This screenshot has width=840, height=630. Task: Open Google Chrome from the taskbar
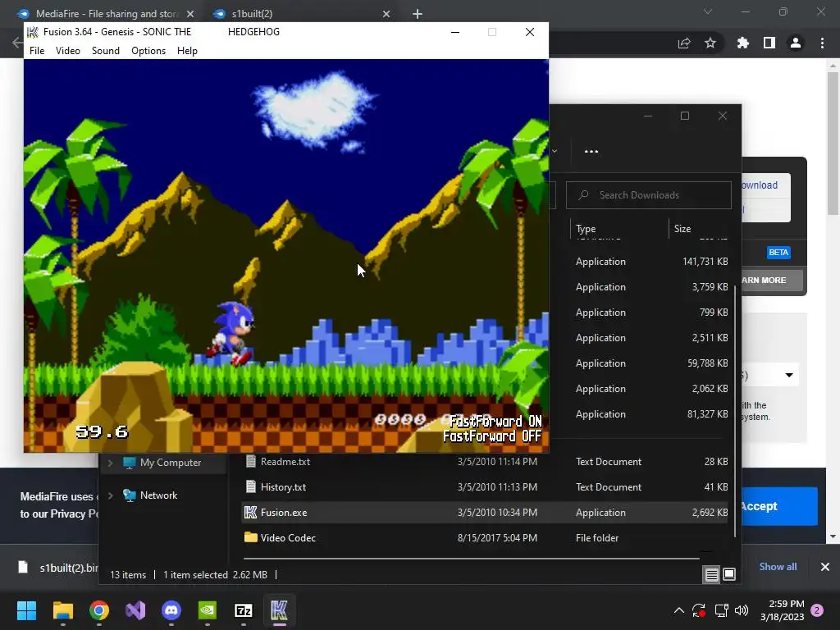coord(99,610)
